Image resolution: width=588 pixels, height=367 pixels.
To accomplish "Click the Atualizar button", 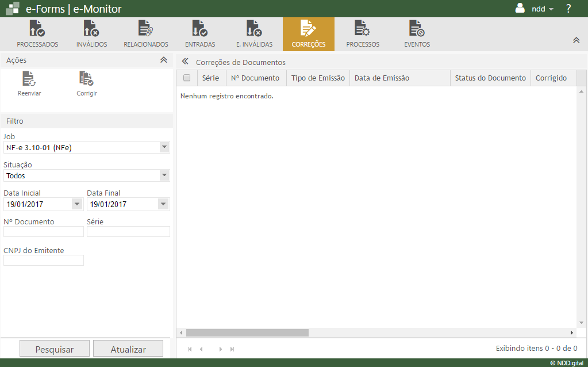I will [128, 349].
